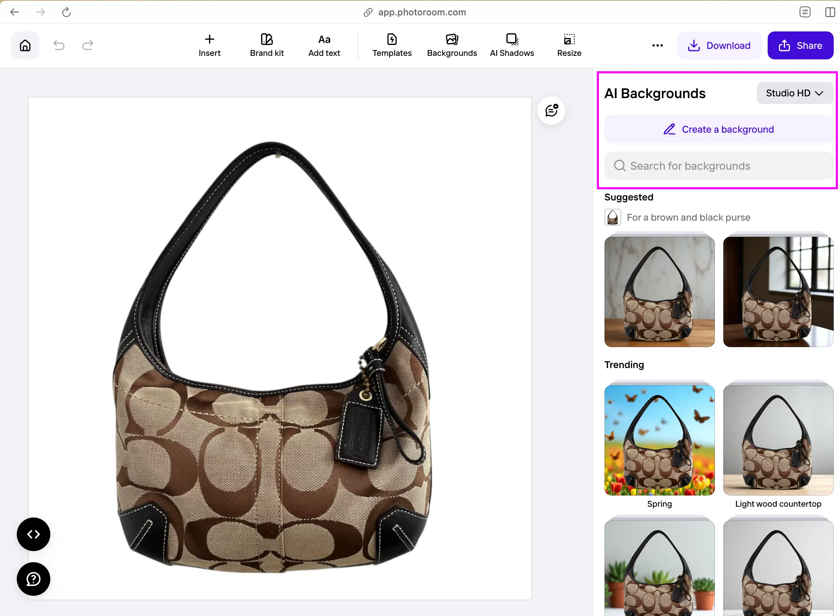Click the purse icon next to suggested label
This screenshot has width=840, height=616.
[613, 218]
